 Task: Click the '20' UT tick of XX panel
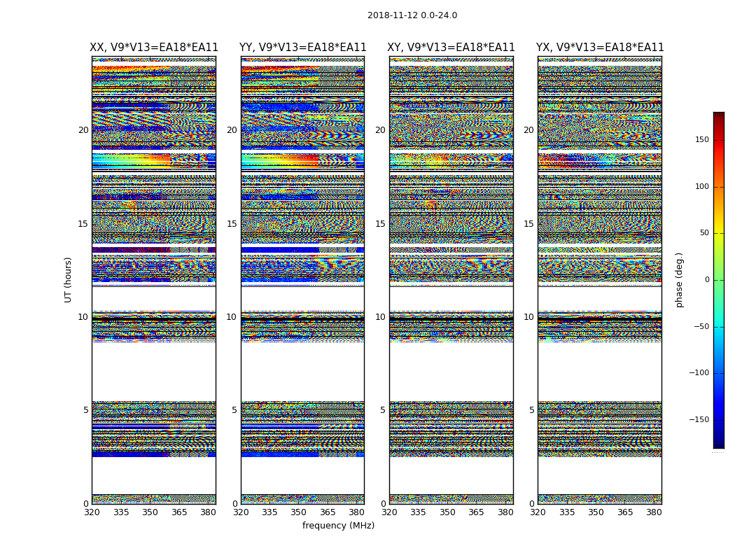[x=83, y=129]
